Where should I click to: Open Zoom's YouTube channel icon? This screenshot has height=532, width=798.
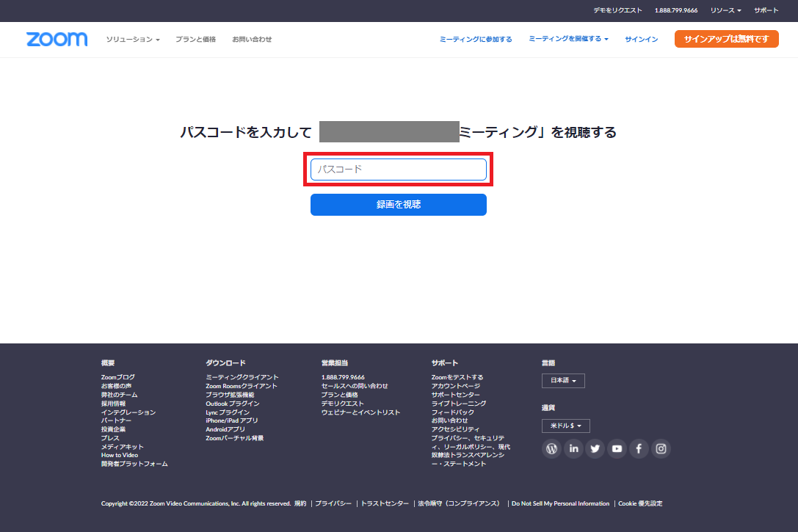(617, 448)
